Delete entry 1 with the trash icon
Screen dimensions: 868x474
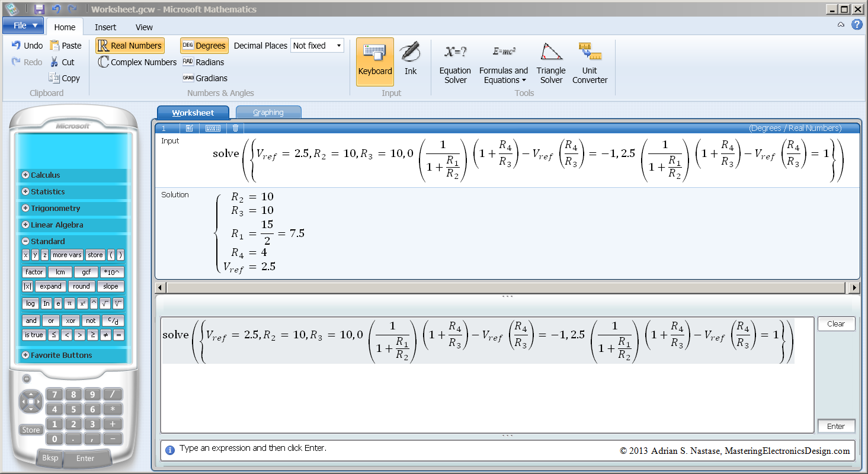point(236,128)
